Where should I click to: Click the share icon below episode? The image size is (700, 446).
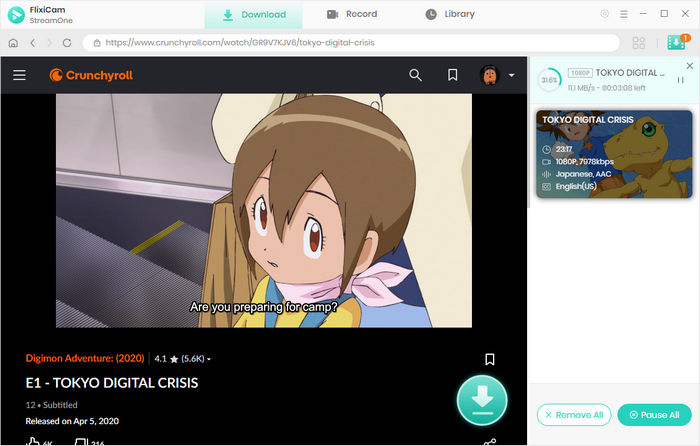(x=489, y=441)
